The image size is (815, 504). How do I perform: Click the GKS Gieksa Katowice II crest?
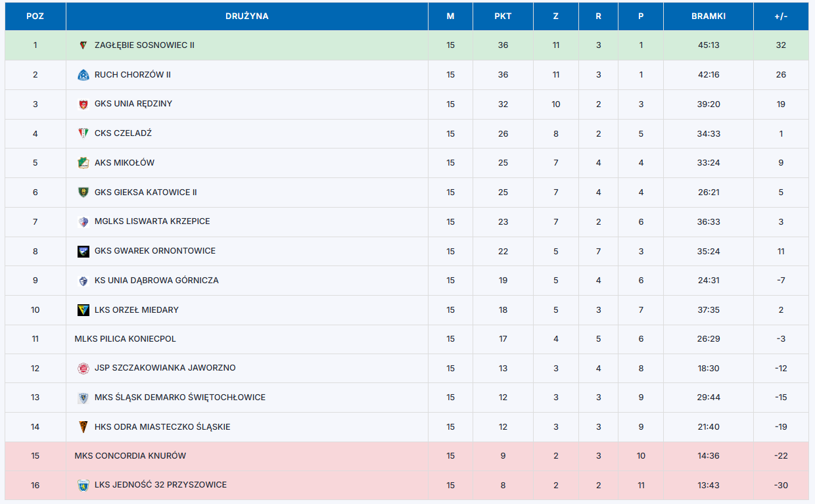[x=83, y=193]
